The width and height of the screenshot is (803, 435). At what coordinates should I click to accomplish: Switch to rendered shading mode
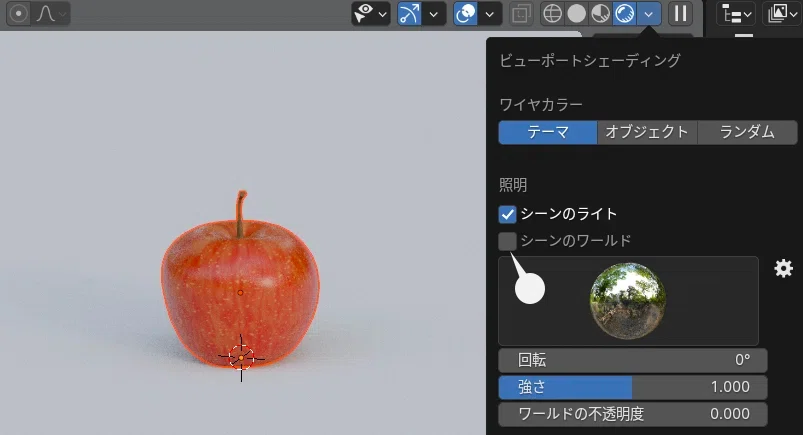pos(625,14)
